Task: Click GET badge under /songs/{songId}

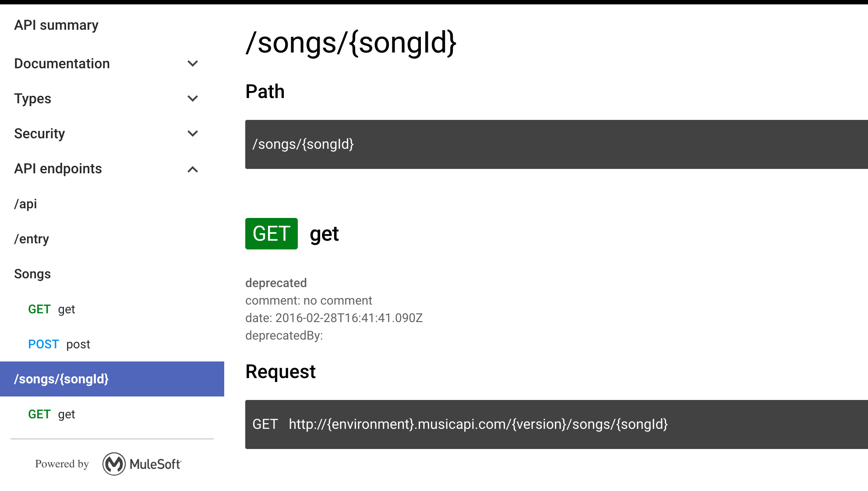Action: click(x=39, y=414)
